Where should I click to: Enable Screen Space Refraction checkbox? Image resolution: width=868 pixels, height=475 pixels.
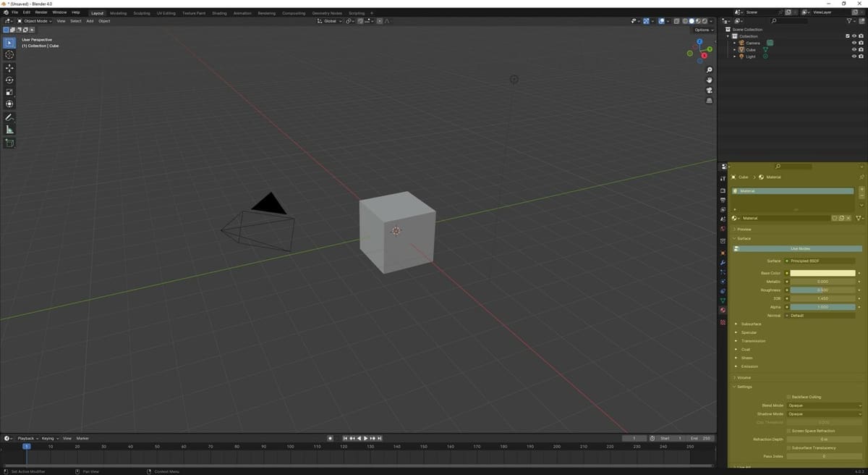(788, 431)
